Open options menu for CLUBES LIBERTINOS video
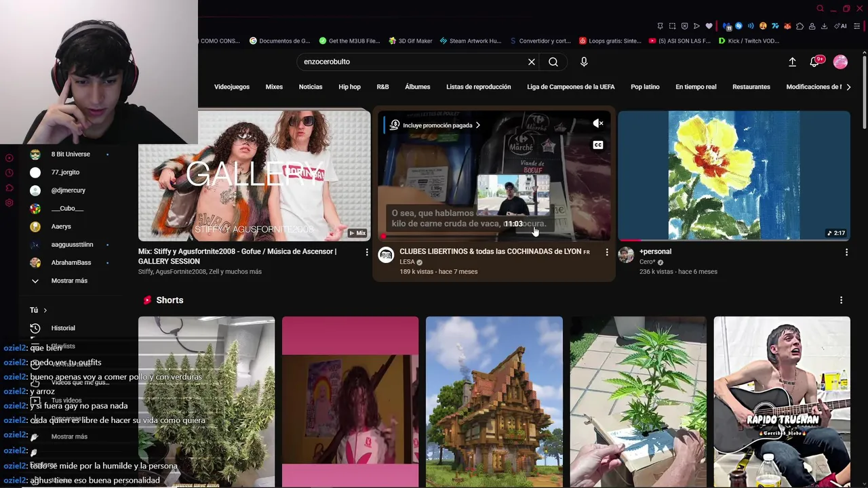868x488 pixels. pyautogui.click(x=607, y=252)
